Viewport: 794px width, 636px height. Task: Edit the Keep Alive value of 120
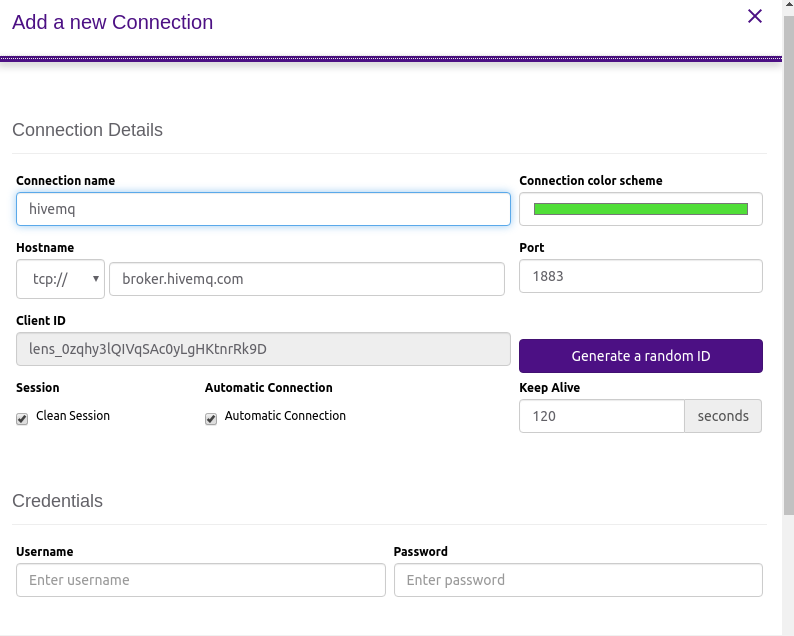pos(602,416)
